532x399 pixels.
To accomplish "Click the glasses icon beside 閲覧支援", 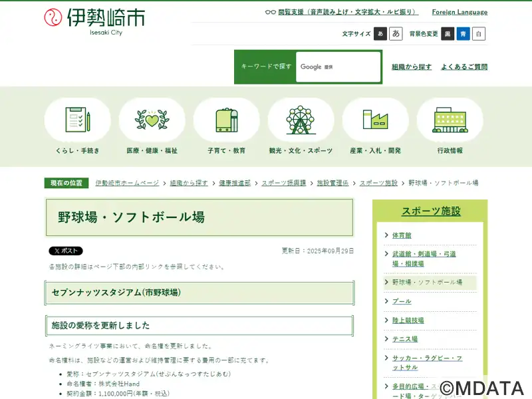I will [271, 12].
